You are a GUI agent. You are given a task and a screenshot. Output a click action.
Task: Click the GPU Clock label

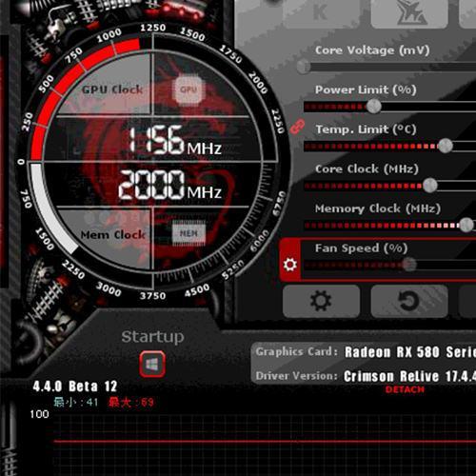pyautogui.click(x=112, y=89)
